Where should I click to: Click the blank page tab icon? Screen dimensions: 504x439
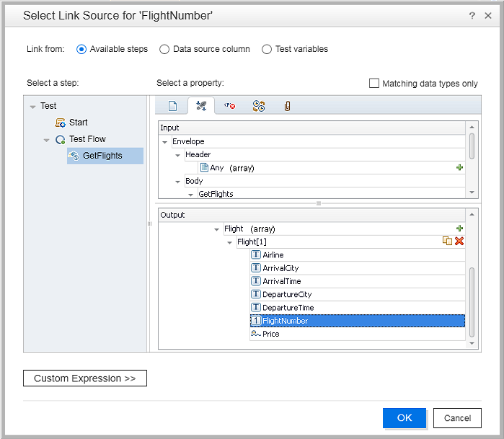(172, 107)
